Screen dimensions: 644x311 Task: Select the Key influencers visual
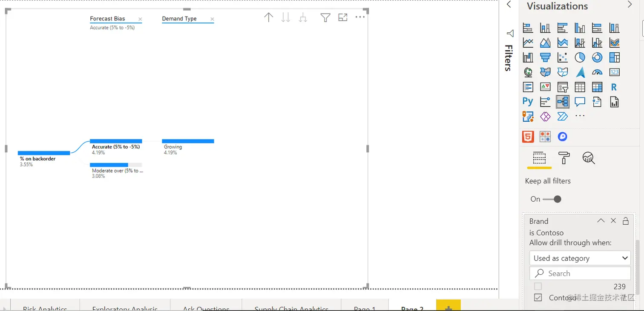545,102
